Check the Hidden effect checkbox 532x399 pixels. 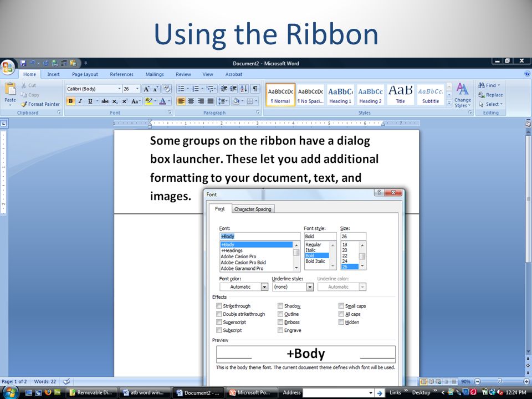(341, 322)
